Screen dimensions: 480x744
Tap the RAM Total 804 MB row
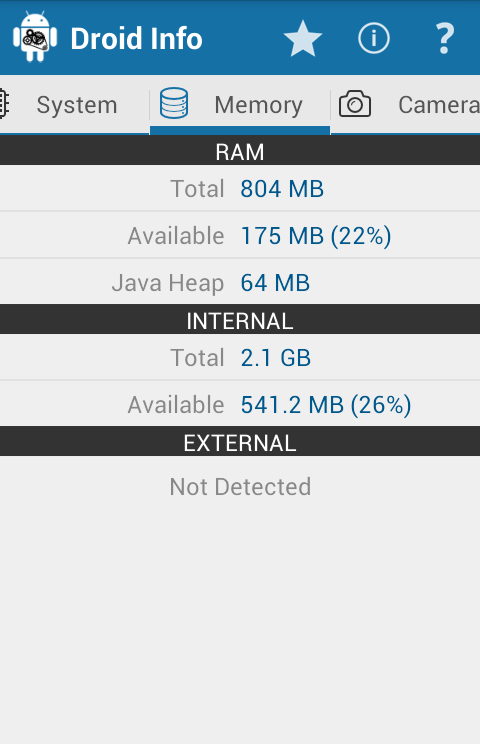coord(240,188)
